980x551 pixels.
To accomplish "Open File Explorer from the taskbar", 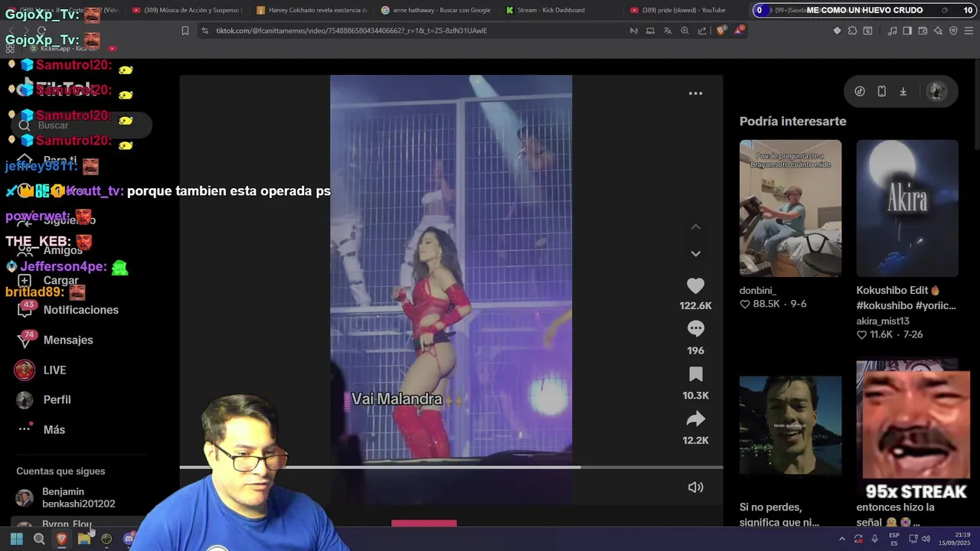I will (84, 539).
